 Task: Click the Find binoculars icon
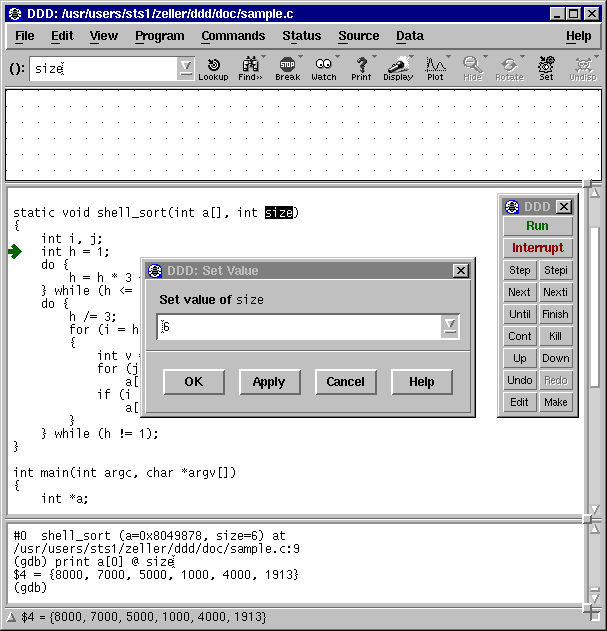(x=250, y=68)
